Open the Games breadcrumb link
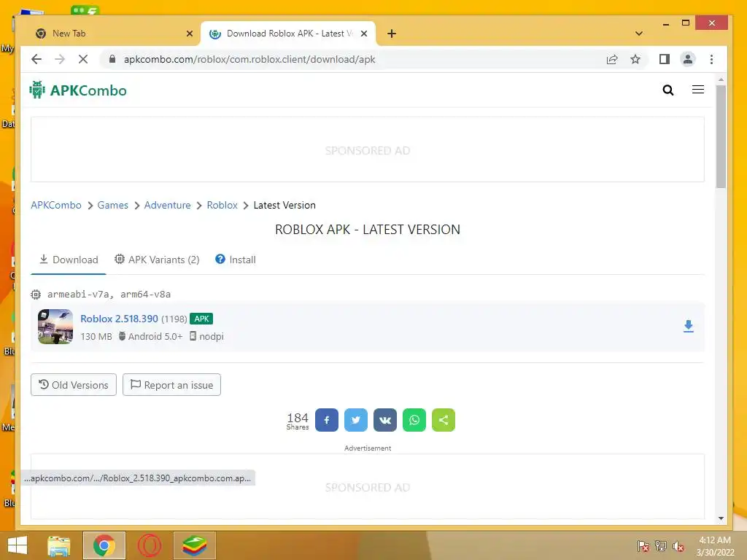Screen dimensions: 747x560 113,205
